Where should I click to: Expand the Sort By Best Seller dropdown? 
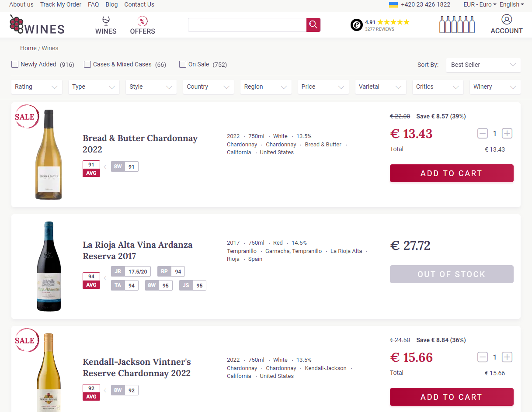483,65
